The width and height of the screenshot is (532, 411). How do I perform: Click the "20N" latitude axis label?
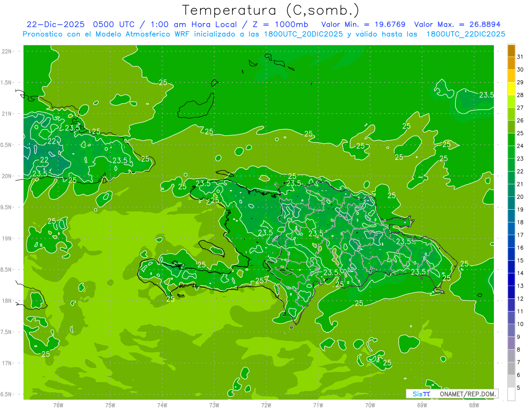(7, 176)
